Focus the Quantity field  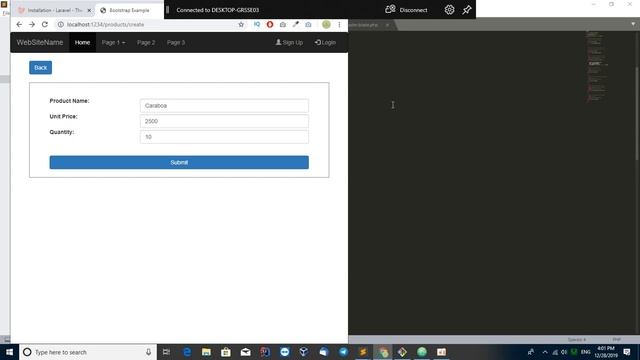tap(224, 137)
